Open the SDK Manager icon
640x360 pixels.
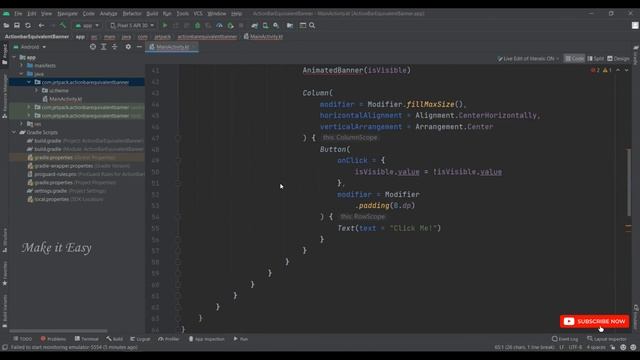pos(276,25)
